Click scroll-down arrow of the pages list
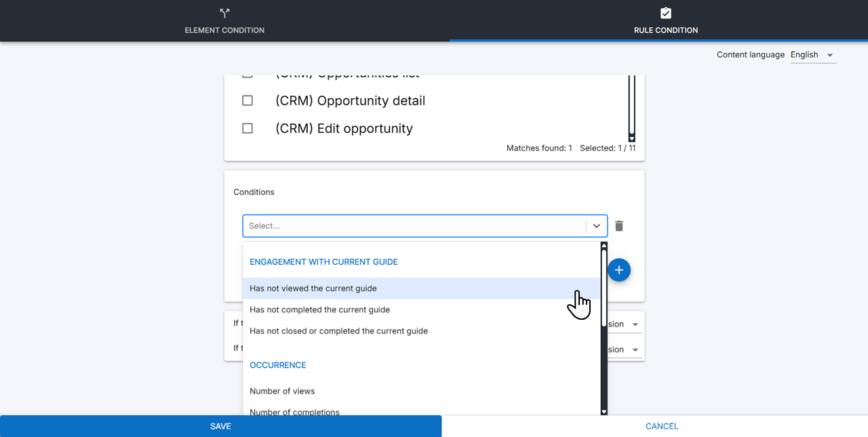 pos(631,138)
